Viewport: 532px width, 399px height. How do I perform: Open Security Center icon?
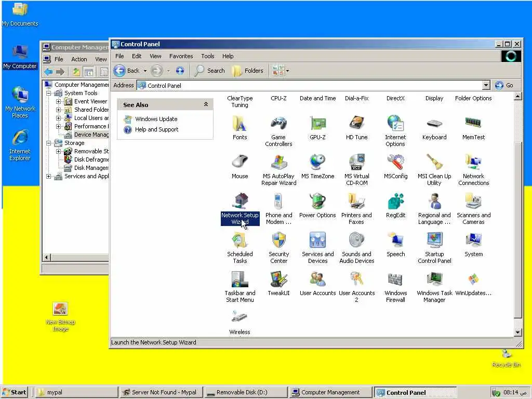click(278, 240)
